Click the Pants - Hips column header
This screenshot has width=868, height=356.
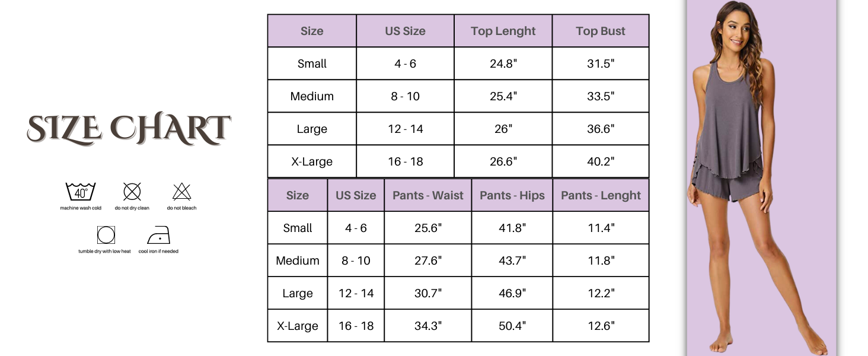pos(512,195)
